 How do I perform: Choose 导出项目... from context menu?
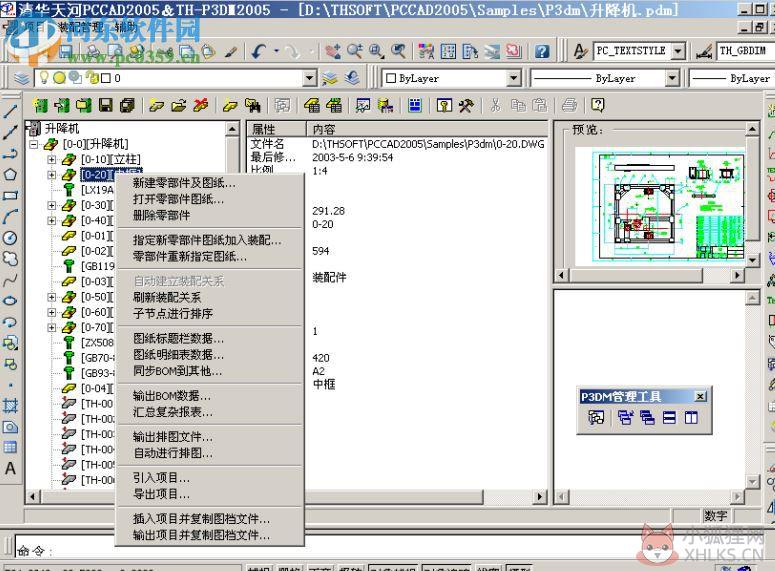pyautogui.click(x=210, y=494)
